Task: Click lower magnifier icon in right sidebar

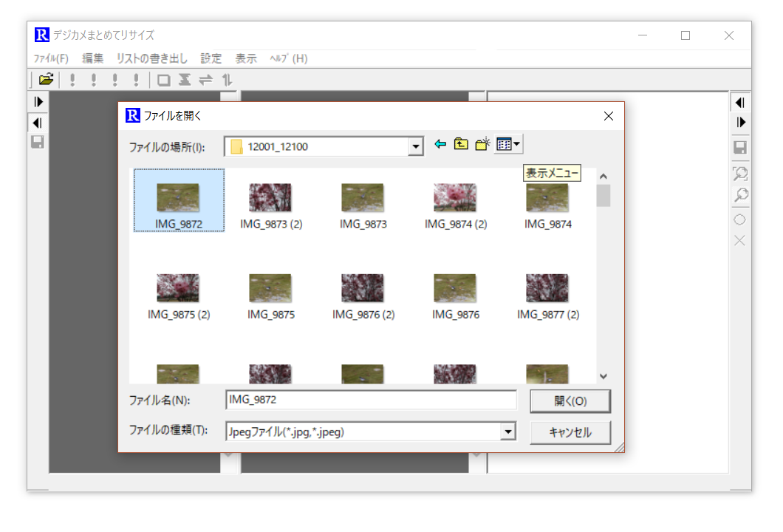Action: point(741,195)
